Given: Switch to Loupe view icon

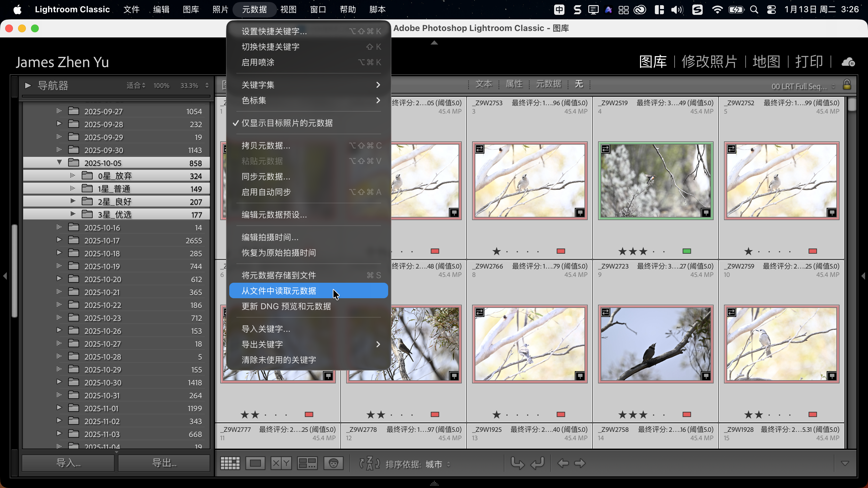Looking at the screenshot, I should click(x=255, y=463).
